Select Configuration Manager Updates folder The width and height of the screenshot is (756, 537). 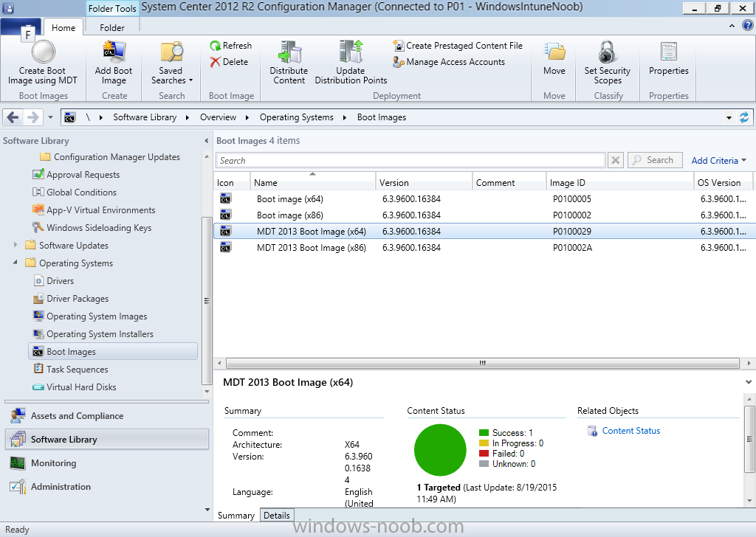click(x=110, y=157)
